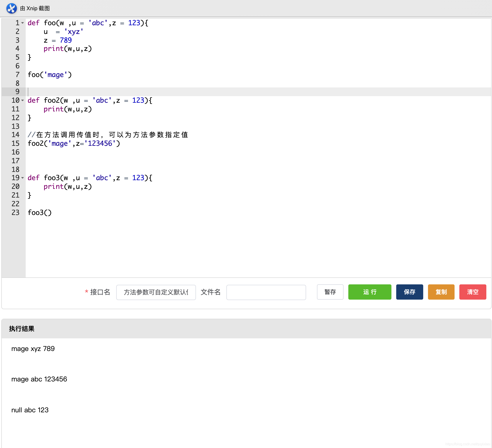
Task: Click the 清空 clear button
Action: (472, 292)
